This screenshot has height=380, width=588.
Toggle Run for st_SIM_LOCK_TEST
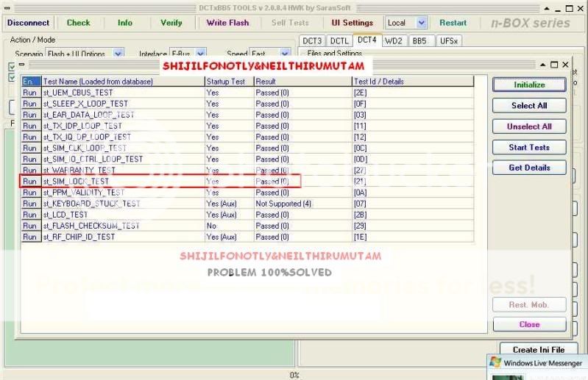coord(30,182)
